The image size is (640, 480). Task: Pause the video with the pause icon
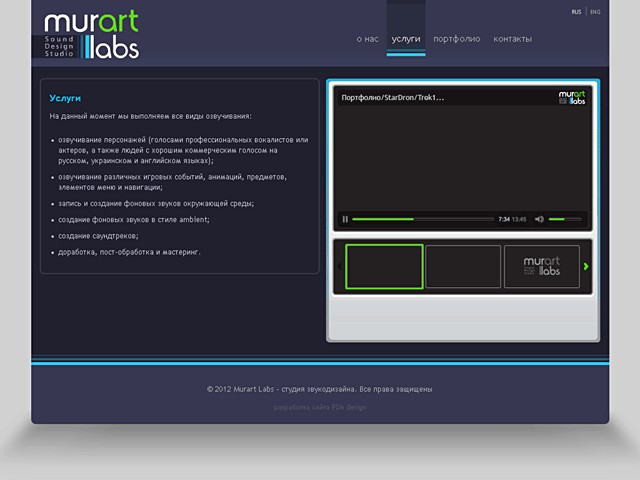point(345,219)
